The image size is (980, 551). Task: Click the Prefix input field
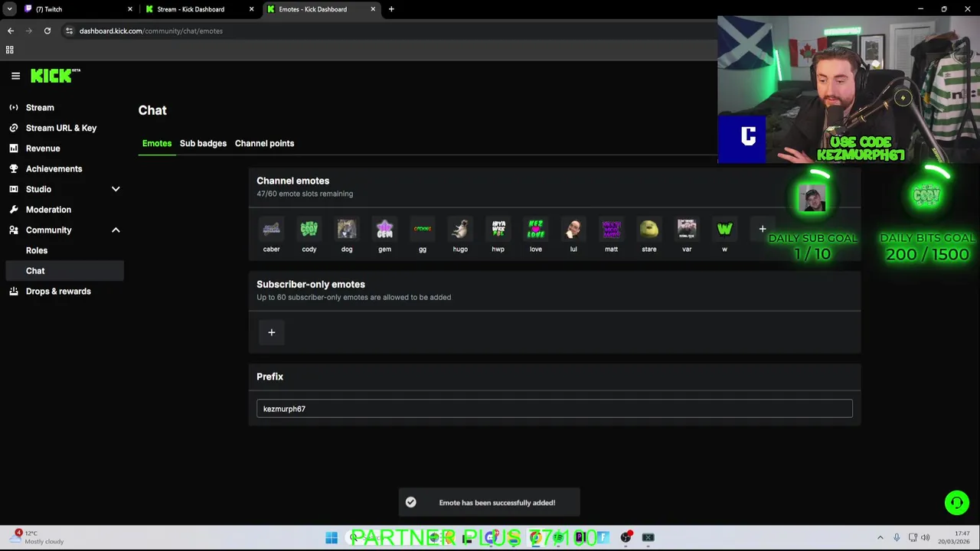(554, 409)
